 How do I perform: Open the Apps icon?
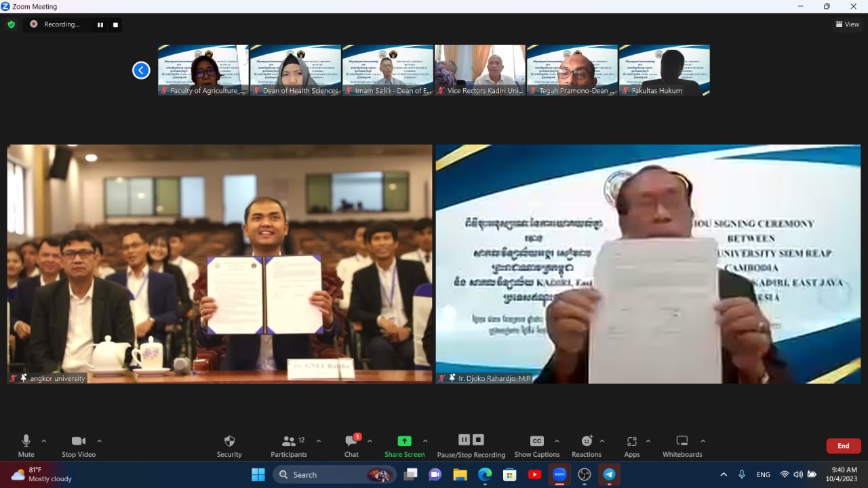pos(631,441)
